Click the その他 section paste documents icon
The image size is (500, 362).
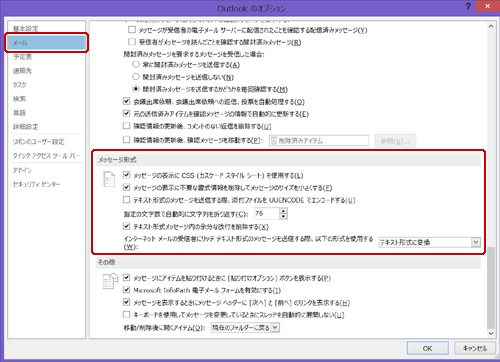(x=110, y=281)
